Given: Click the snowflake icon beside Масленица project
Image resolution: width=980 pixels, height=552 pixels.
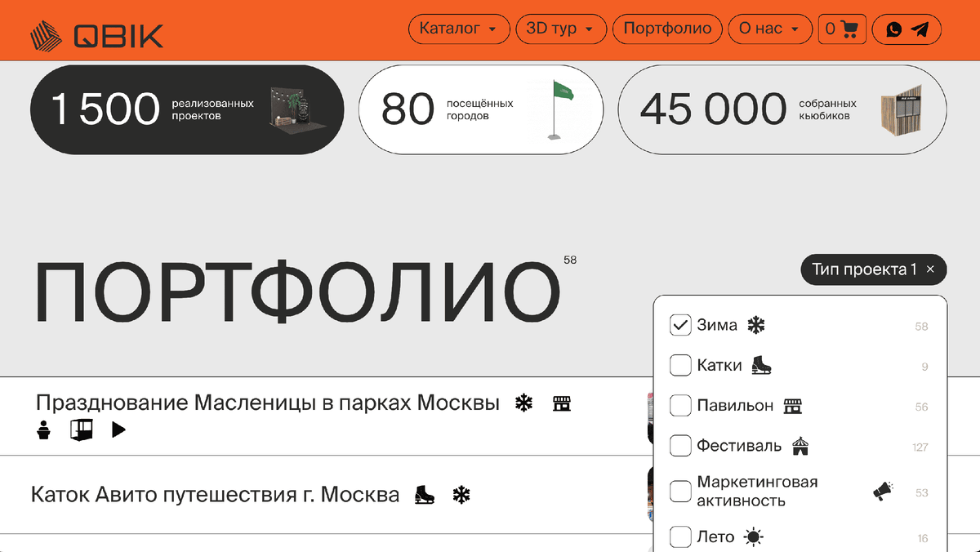Looking at the screenshot, I should [523, 403].
